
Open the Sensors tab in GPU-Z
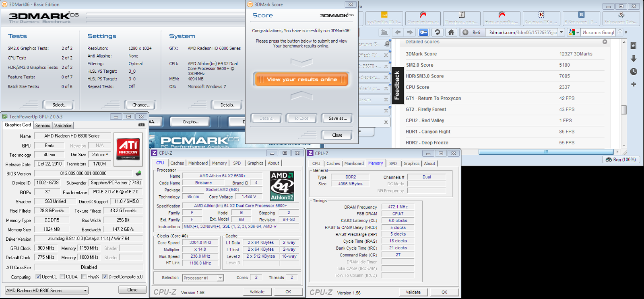click(x=43, y=125)
